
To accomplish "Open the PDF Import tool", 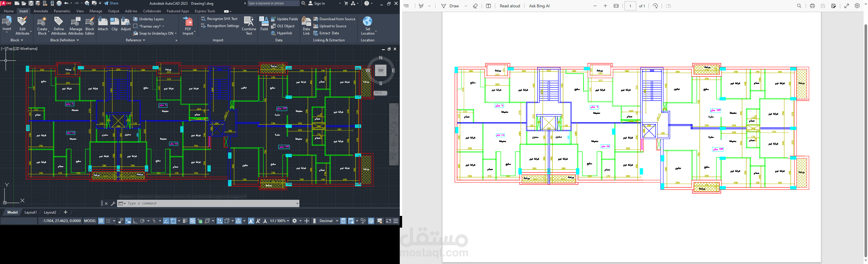I will (x=188, y=25).
